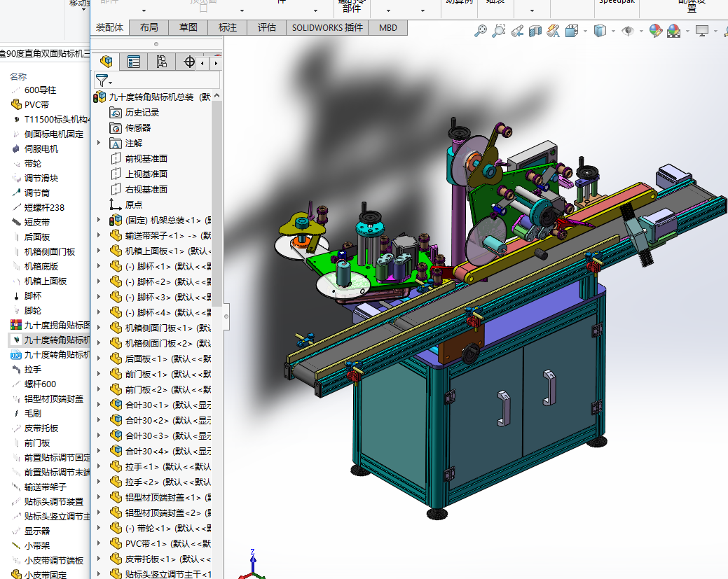Open the Display Style dropdown arrow
This screenshot has height=579, width=728.
[x=613, y=32]
